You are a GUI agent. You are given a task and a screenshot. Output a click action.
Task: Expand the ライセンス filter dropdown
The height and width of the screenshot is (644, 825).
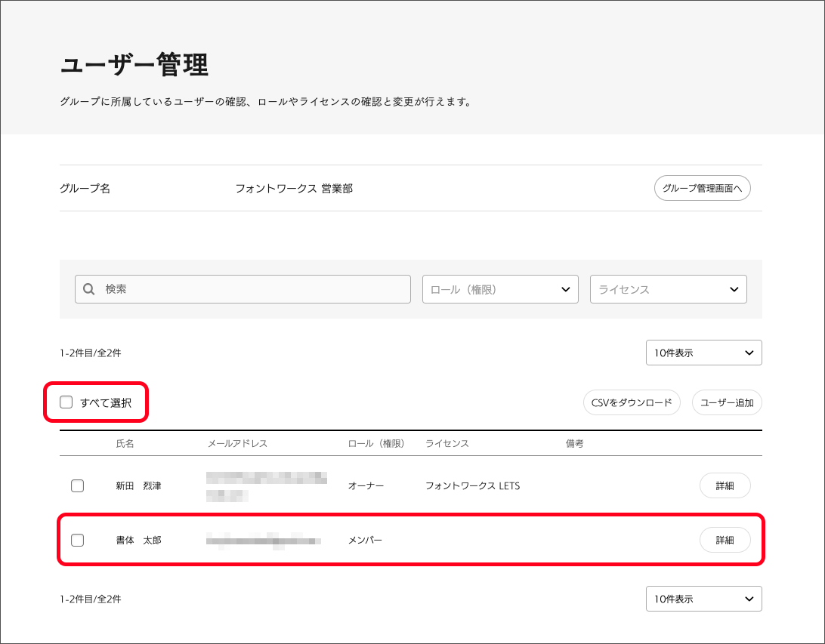coord(668,289)
